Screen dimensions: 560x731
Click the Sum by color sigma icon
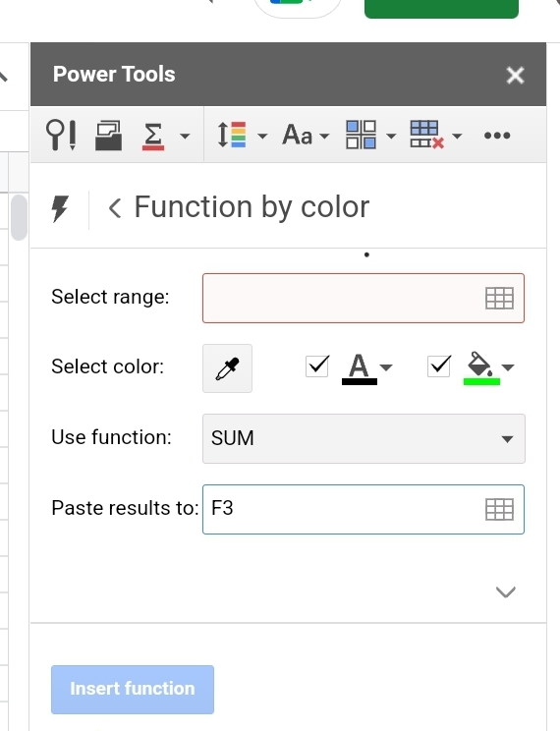click(x=153, y=136)
